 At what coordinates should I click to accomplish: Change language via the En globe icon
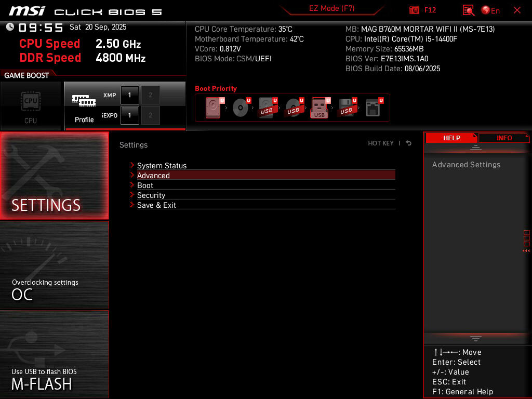pyautogui.click(x=490, y=10)
